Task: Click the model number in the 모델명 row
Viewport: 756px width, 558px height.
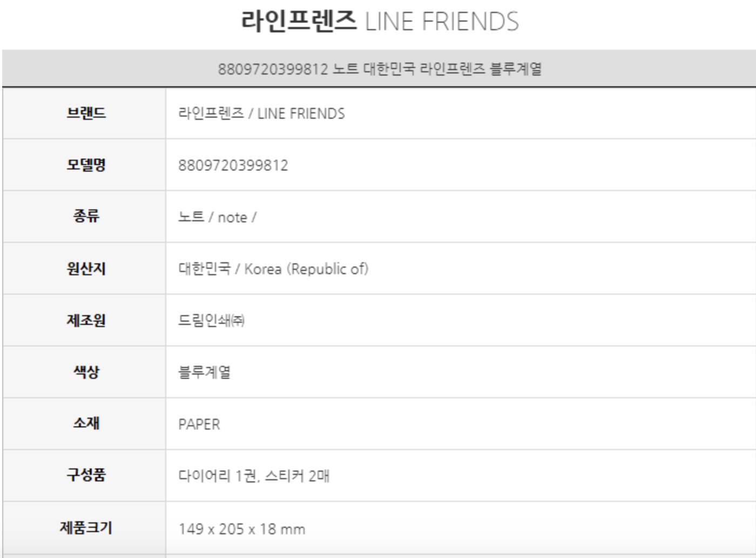Action: point(233,165)
